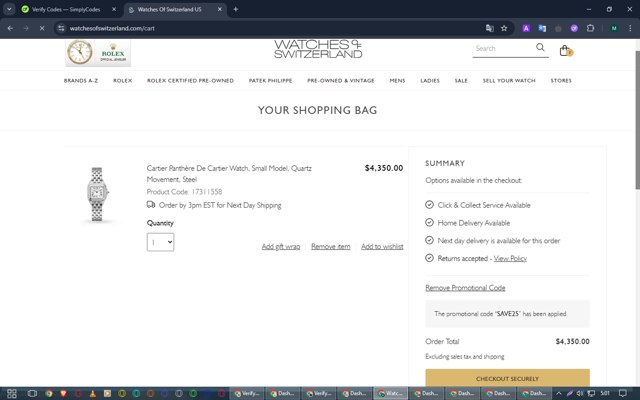Viewport: 640px width, 400px height.
Task: Bookmark this page with star icon
Action: pyautogui.click(x=504, y=28)
